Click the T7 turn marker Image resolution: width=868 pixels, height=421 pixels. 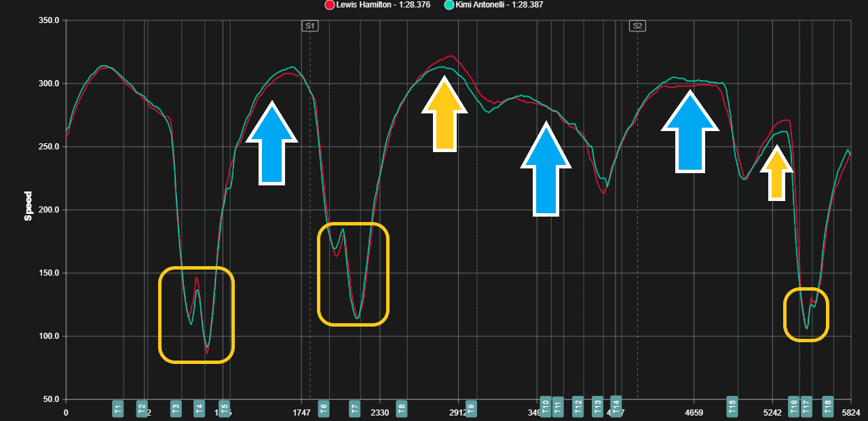355,409
